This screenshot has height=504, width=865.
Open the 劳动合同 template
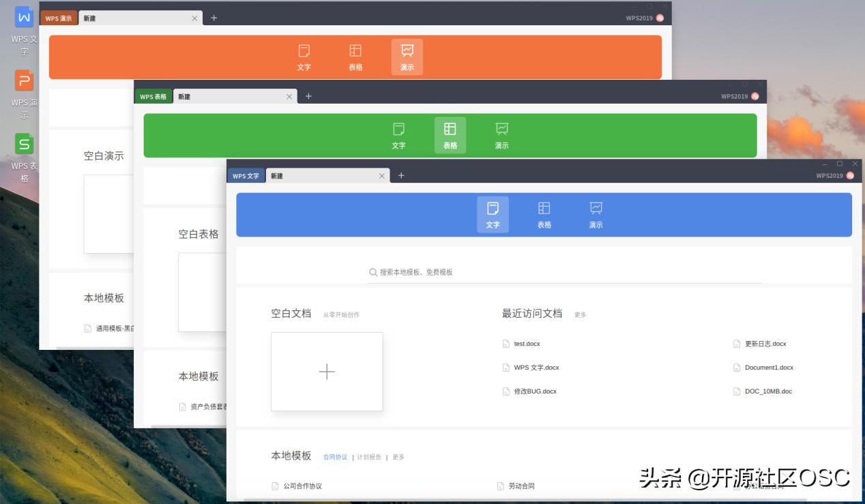522,486
